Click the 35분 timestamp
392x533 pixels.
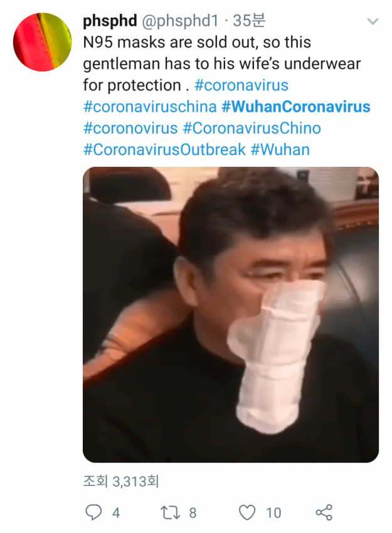(x=249, y=21)
